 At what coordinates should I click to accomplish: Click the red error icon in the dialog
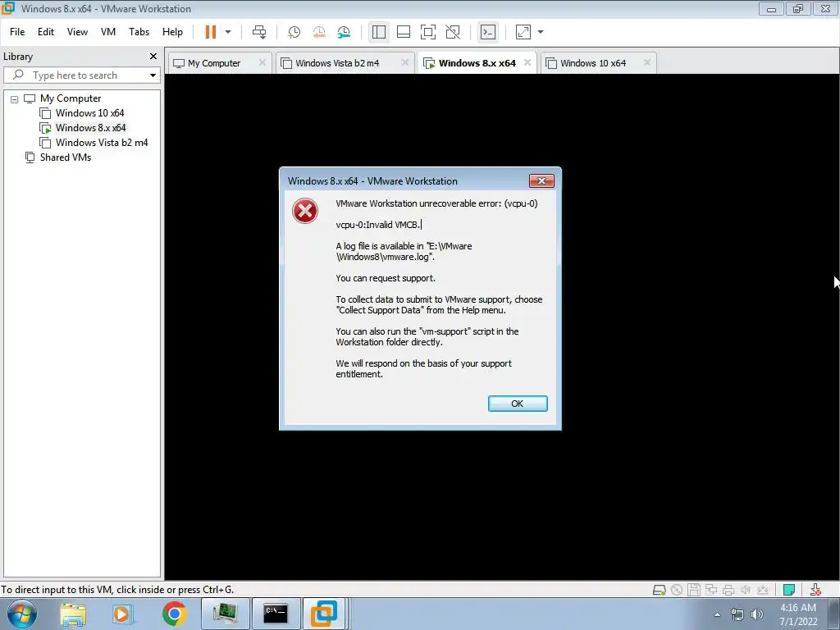pyautogui.click(x=305, y=211)
